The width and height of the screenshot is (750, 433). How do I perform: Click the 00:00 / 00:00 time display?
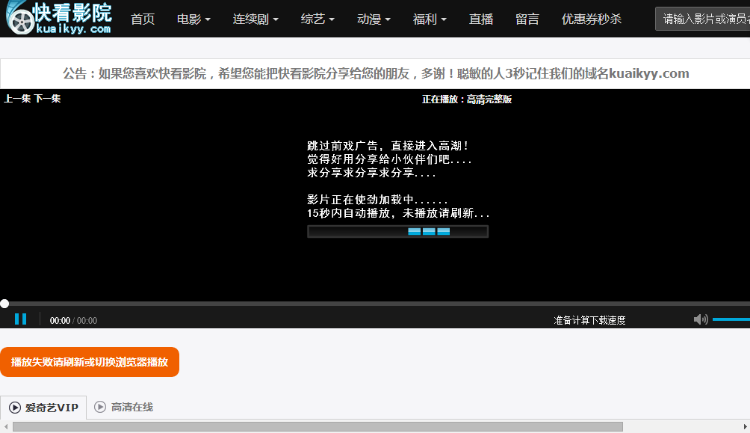(73, 321)
